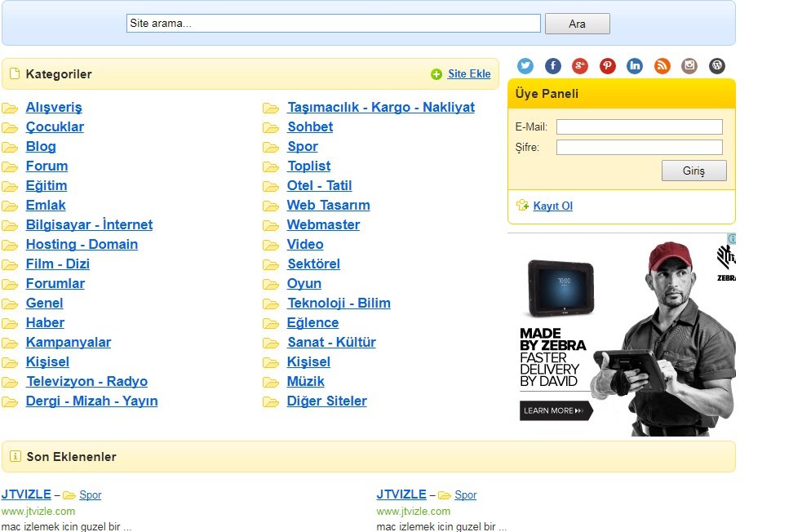
Task: Click the ad info icon on Zebra banner
Action: [732, 238]
